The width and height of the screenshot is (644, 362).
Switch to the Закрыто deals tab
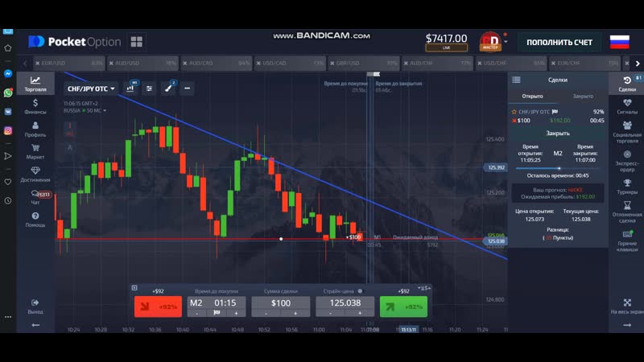(583, 96)
